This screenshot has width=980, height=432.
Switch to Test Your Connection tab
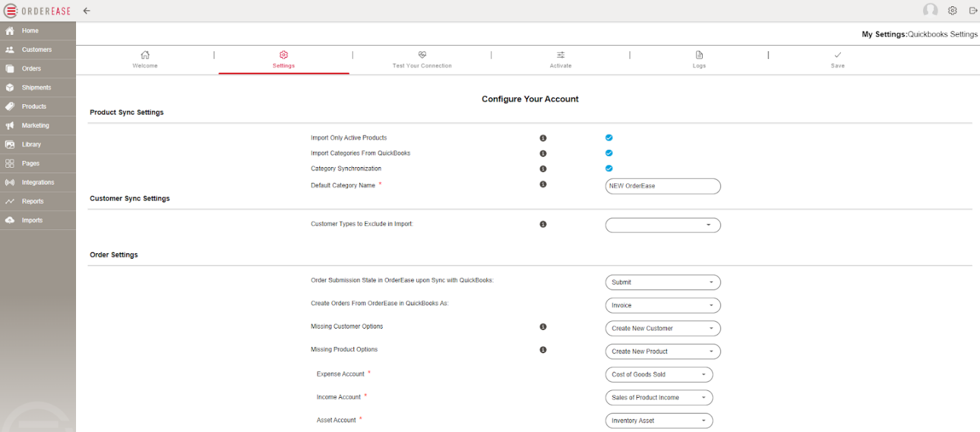click(422, 60)
